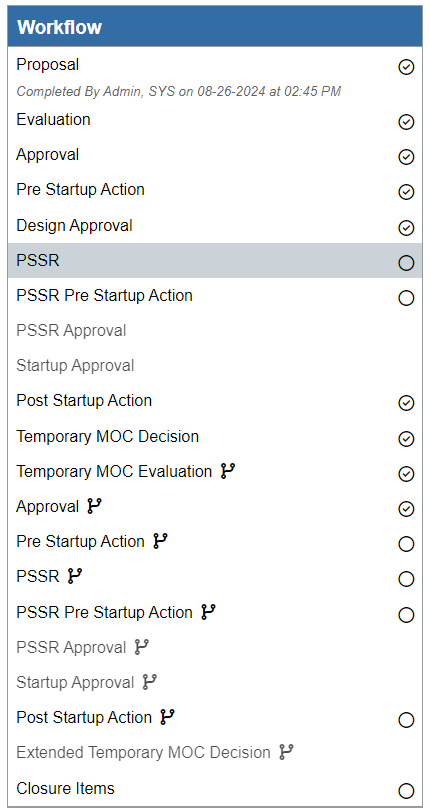Image resolution: width=430 pixels, height=810 pixels.
Task: Click the branch icon beside Startup Approval
Action: [149, 682]
